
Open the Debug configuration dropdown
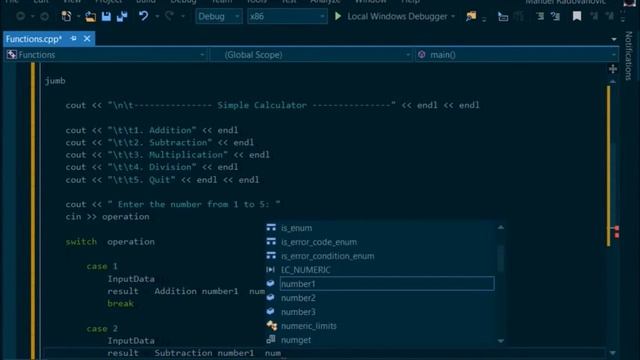pyautogui.click(x=218, y=16)
